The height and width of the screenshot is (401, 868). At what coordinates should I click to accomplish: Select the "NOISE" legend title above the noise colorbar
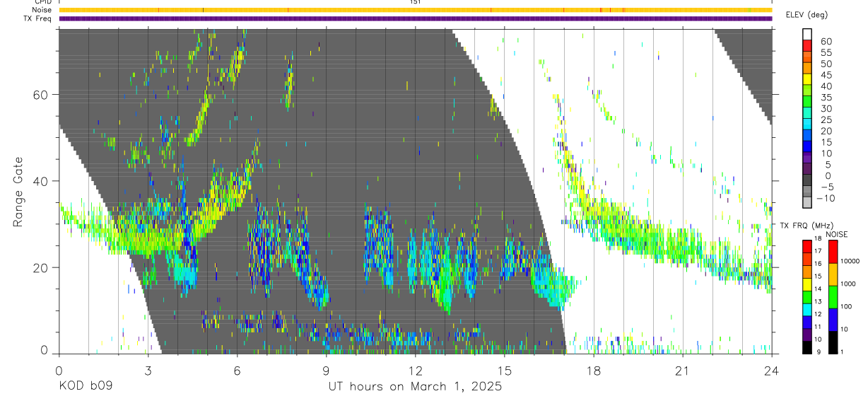pos(837,235)
